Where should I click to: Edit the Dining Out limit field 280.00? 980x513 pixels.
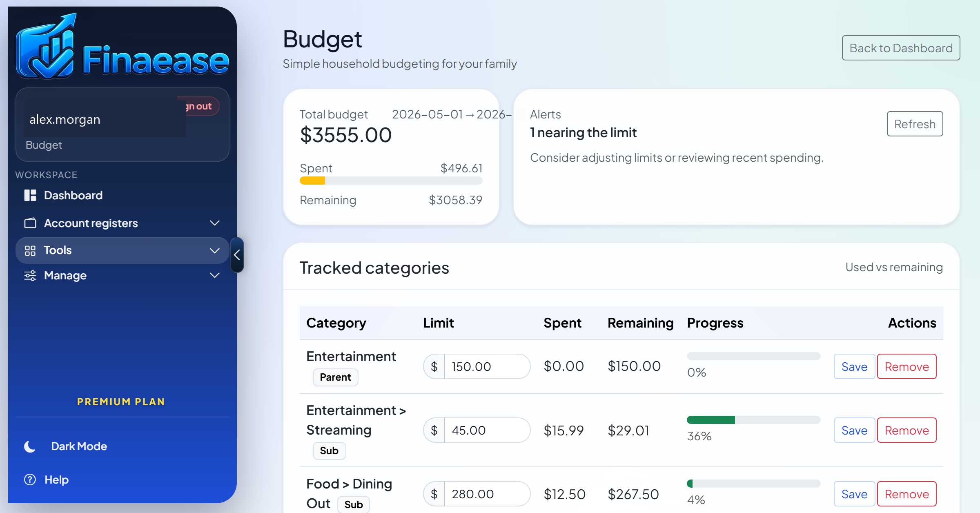(487, 494)
